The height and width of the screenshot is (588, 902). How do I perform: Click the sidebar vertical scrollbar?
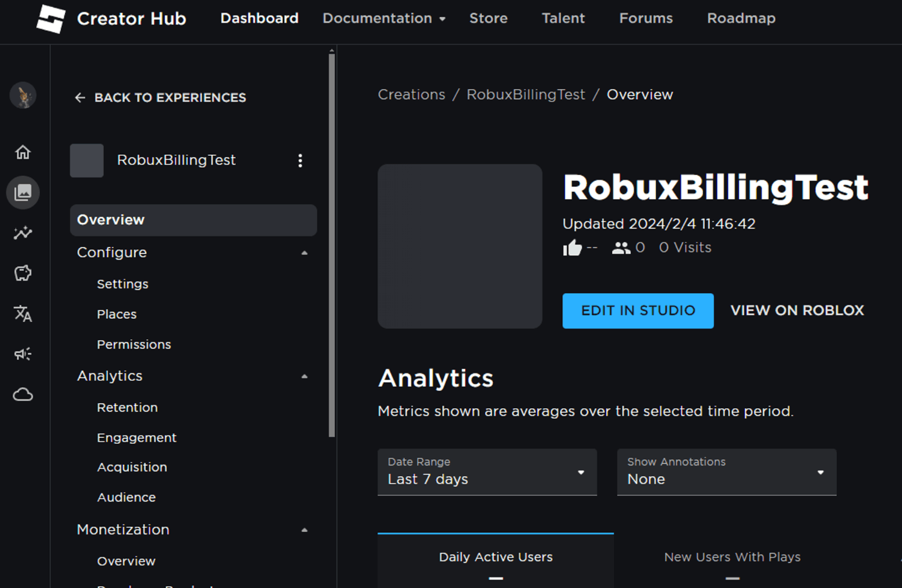[x=332, y=245]
